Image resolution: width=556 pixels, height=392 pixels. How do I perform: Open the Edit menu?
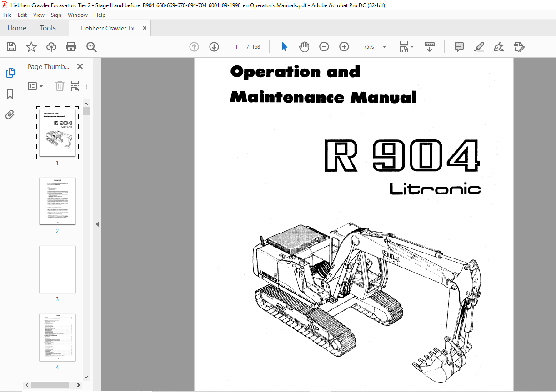pos(22,15)
